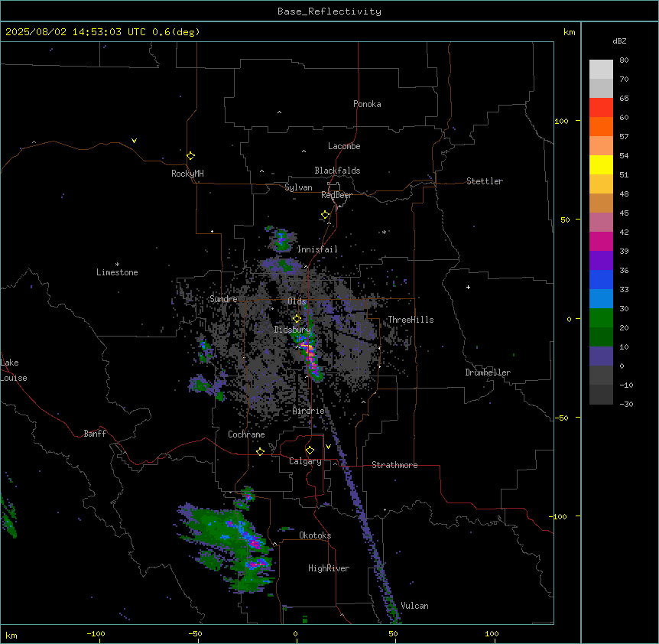Click the Cochrane label
This screenshot has height=644, width=659.
(246, 434)
